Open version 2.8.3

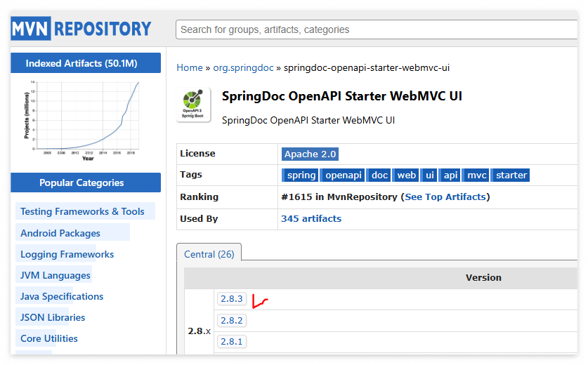click(231, 299)
